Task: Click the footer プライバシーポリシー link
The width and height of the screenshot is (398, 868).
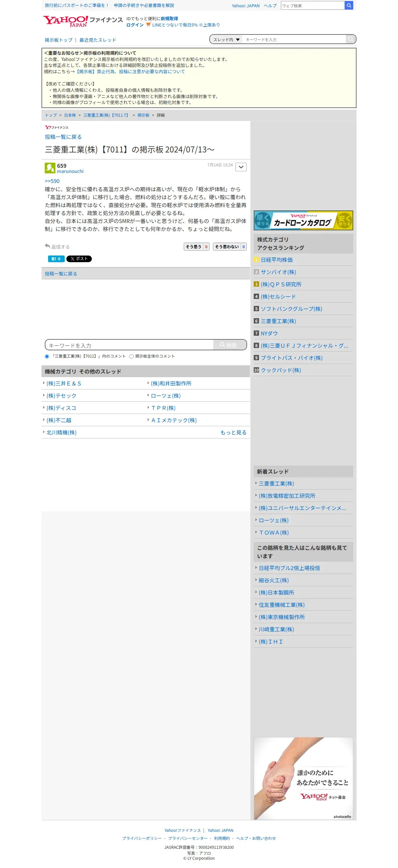Action: click(142, 839)
